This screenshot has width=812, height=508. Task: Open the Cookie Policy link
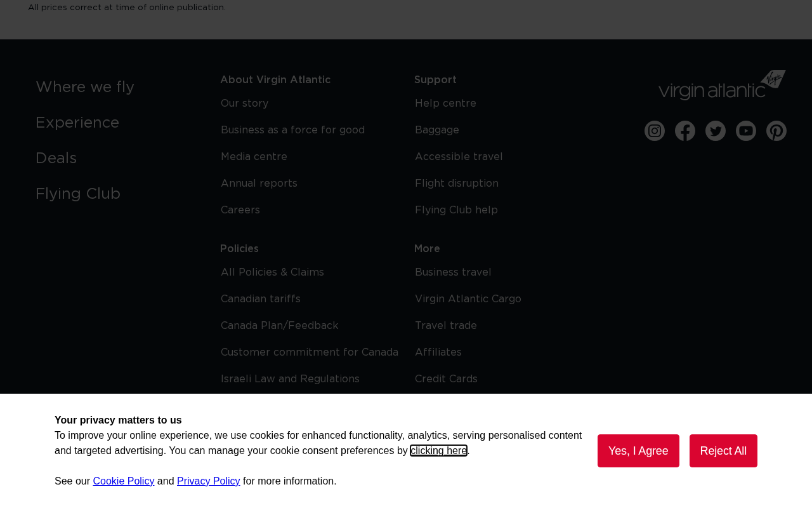tap(124, 481)
